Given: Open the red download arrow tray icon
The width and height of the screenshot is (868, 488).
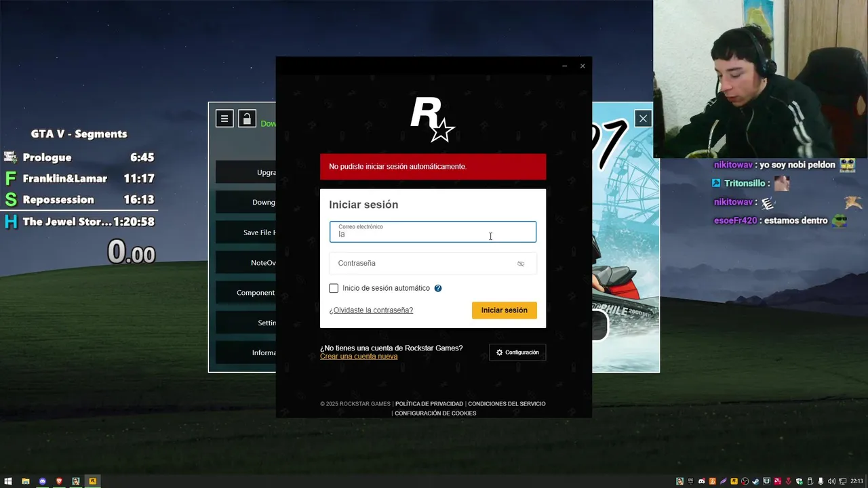Looking at the screenshot, I should 788,481.
